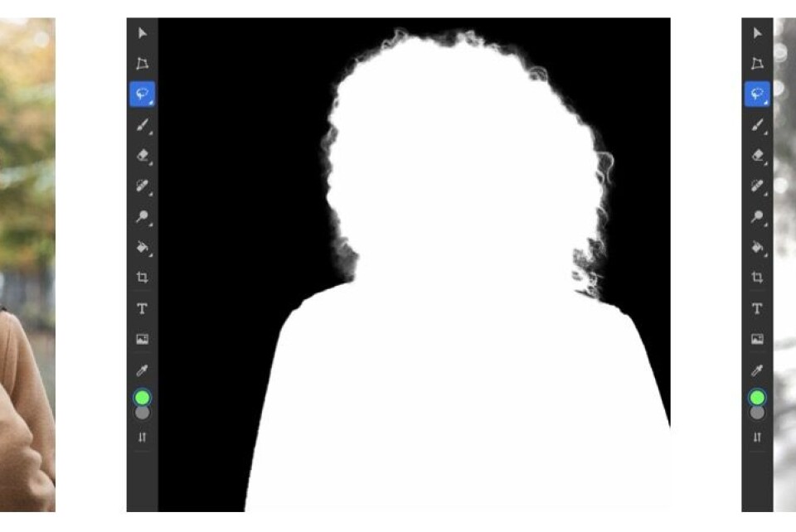This screenshot has width=796, height=532.
Task: Click the highlighted Lasso tool beside the mask canvas
Action: click(142, 94)
